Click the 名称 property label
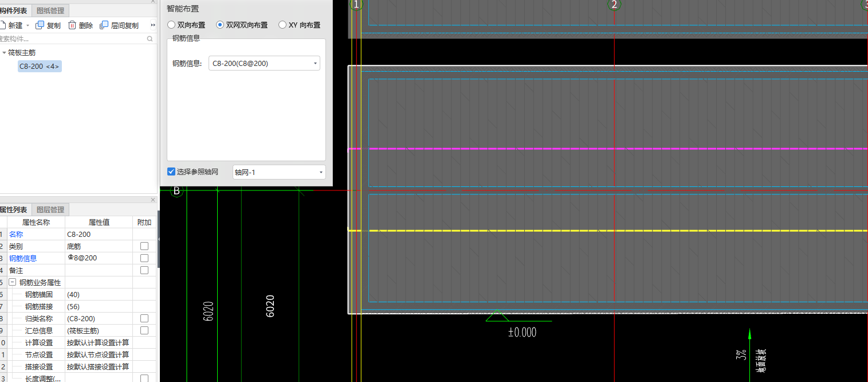868x382 pixels. click(16, 234)
